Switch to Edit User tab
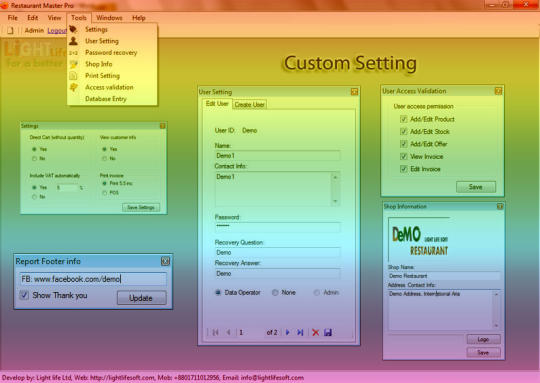The width and height of the screenshot is (540, 383). click(217, 103)
